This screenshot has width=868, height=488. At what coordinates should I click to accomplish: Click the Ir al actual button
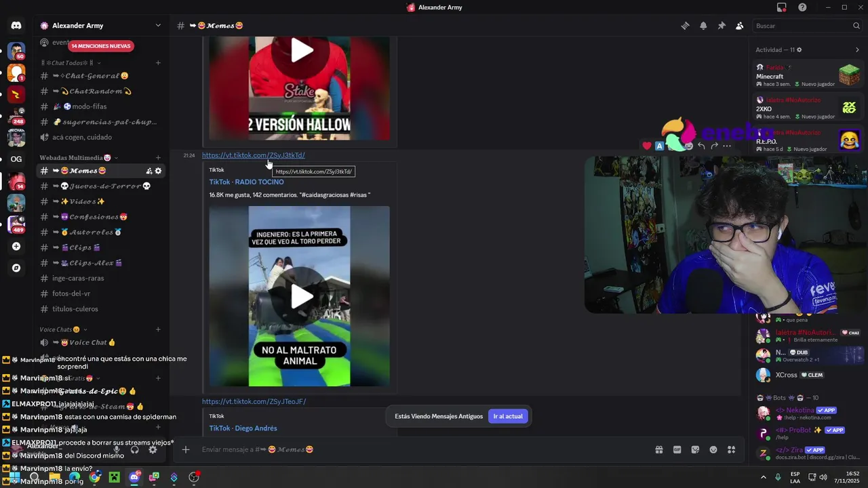click(507, 416)
